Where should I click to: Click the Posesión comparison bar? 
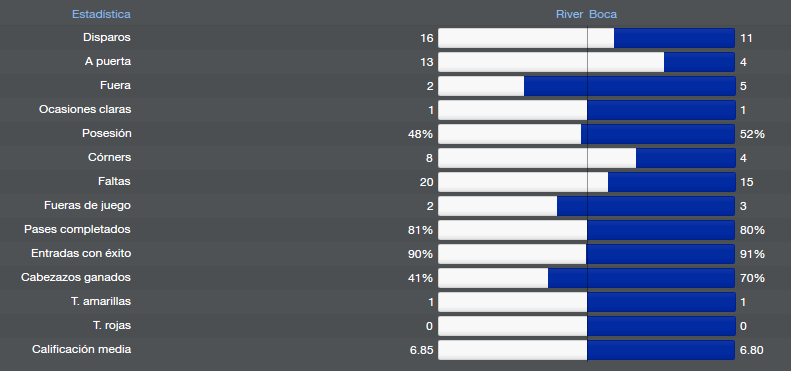coord(586,134)
